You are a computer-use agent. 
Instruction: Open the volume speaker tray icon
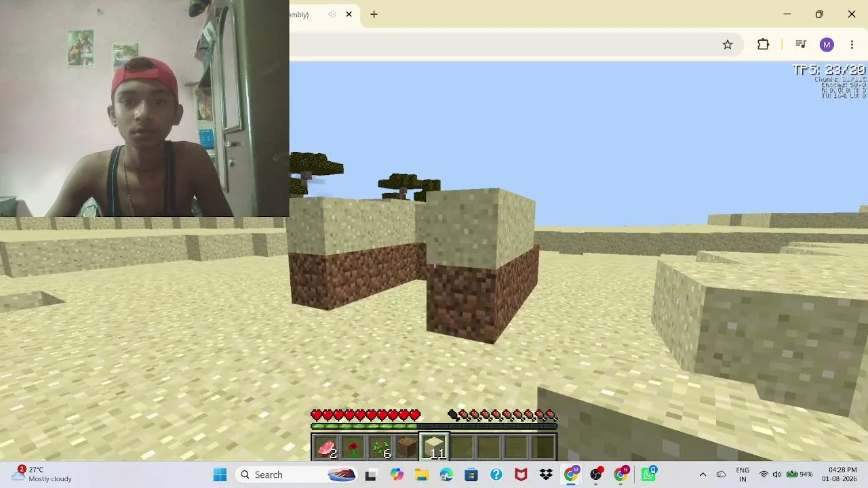(776, 474)
